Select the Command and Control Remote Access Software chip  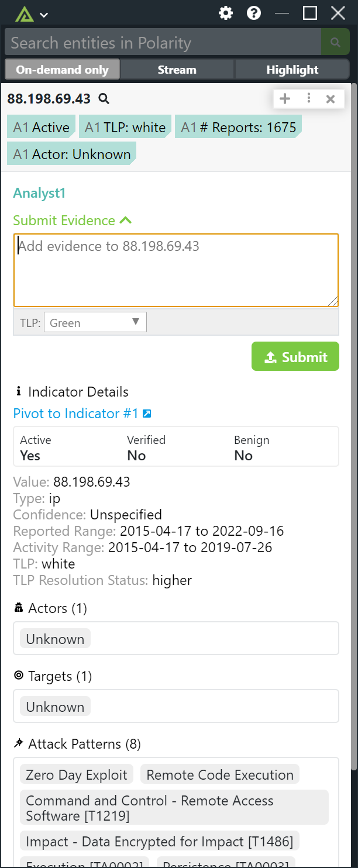(174, 807)
